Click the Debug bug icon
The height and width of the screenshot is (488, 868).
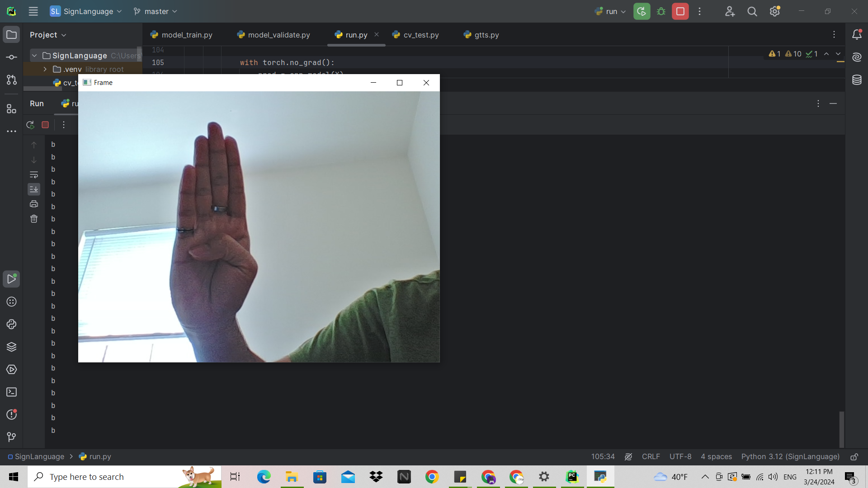661,11
